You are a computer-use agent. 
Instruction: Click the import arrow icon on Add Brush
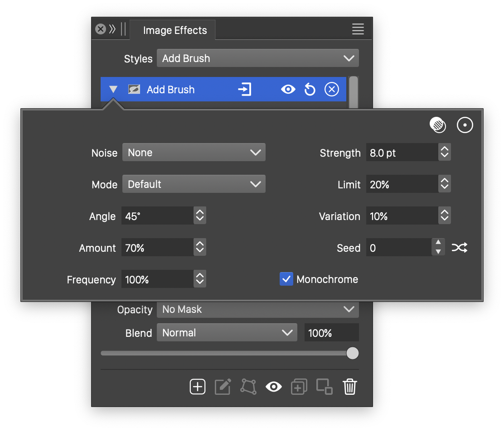click(245, 90)
